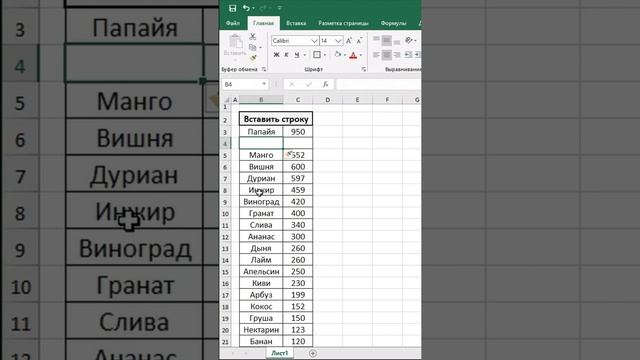Screen dimensions: 640x360
Task: Decrease font size with small A icon
Action: pos(359,40)
